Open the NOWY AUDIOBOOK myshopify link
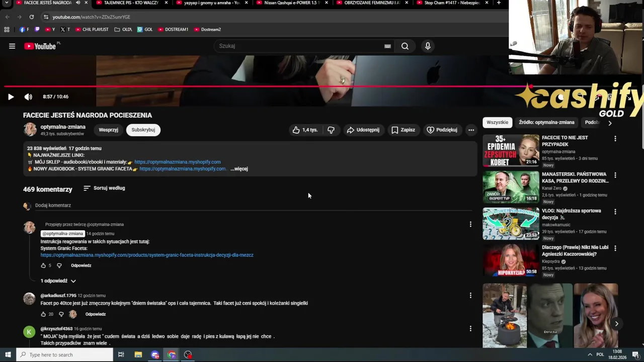 click(x=183, y=169)
